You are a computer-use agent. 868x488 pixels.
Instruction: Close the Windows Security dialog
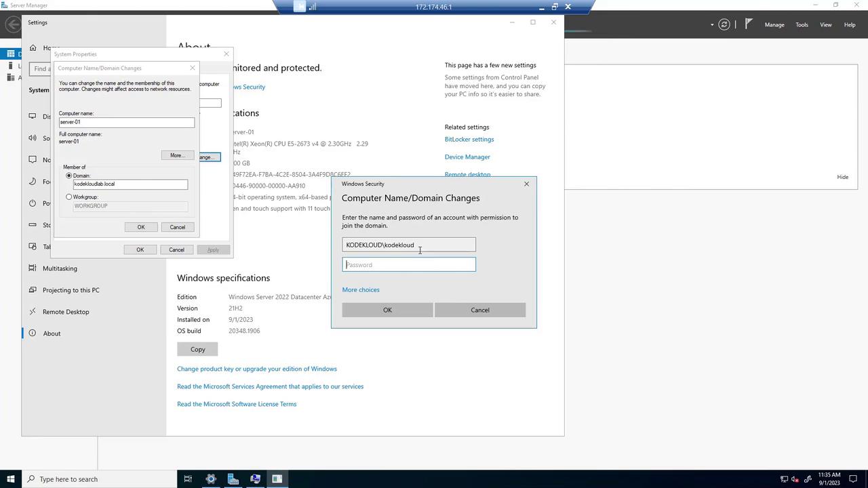pos(526,184)
